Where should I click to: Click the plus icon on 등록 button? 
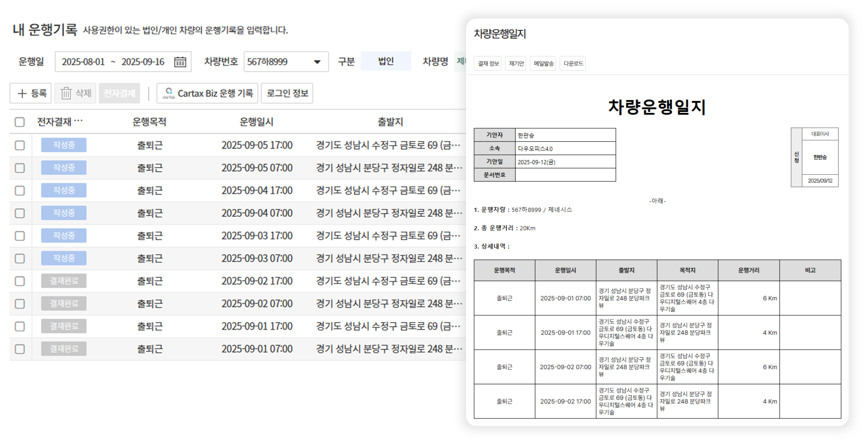22,94
